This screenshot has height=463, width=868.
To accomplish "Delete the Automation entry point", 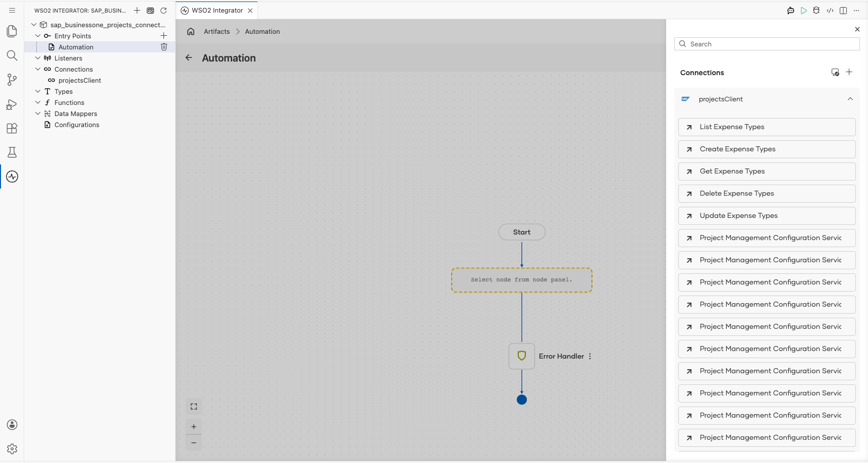I will click(164, 47).
